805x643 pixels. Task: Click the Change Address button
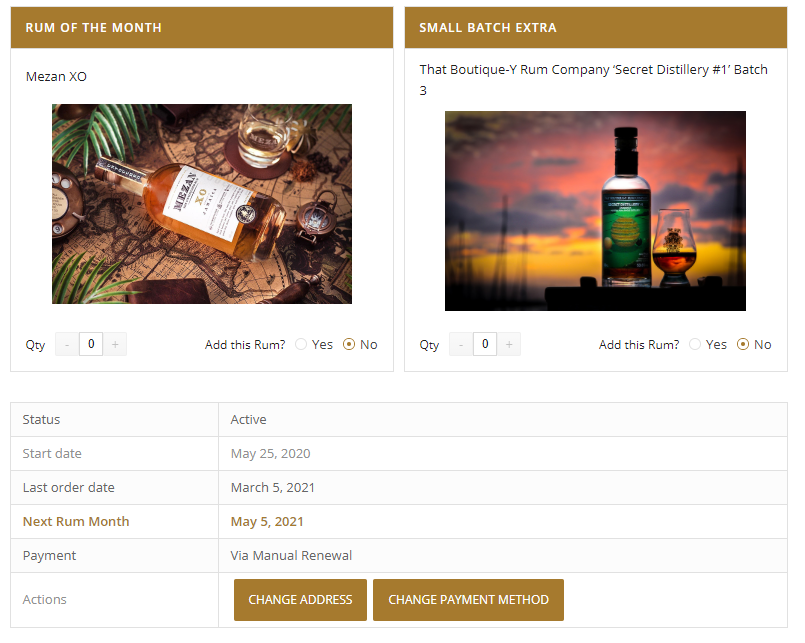pos(300,600)
